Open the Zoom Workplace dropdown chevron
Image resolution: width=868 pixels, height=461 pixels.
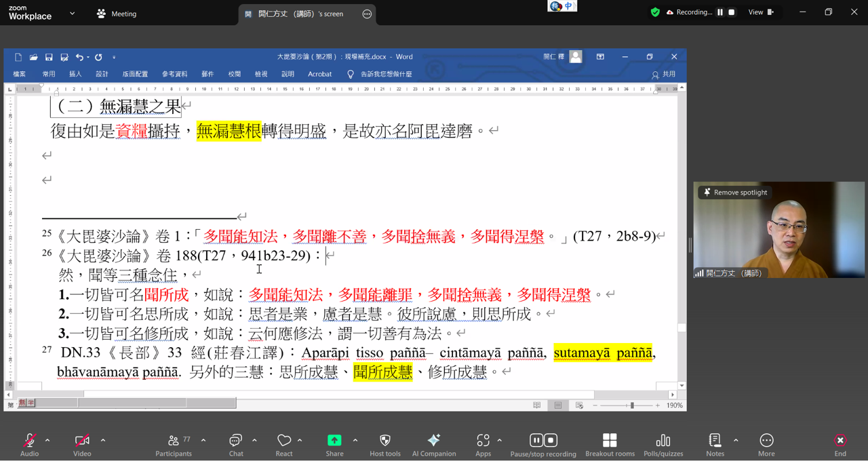(x=73, y=14)
